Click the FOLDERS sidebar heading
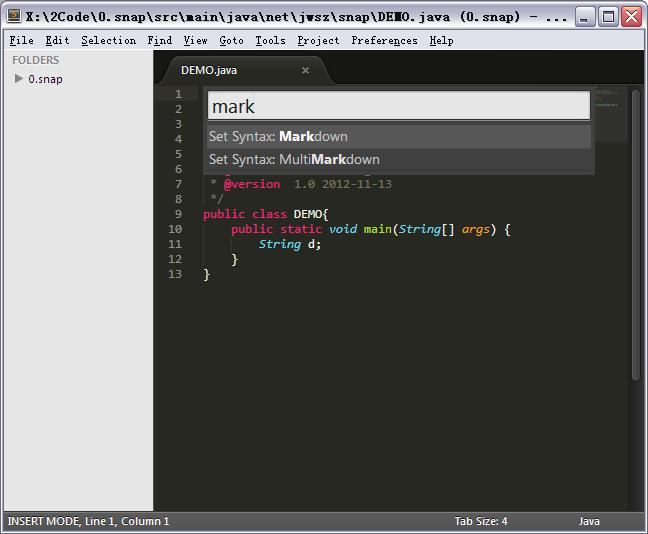 pyautogui.click(x=36, y=60)
